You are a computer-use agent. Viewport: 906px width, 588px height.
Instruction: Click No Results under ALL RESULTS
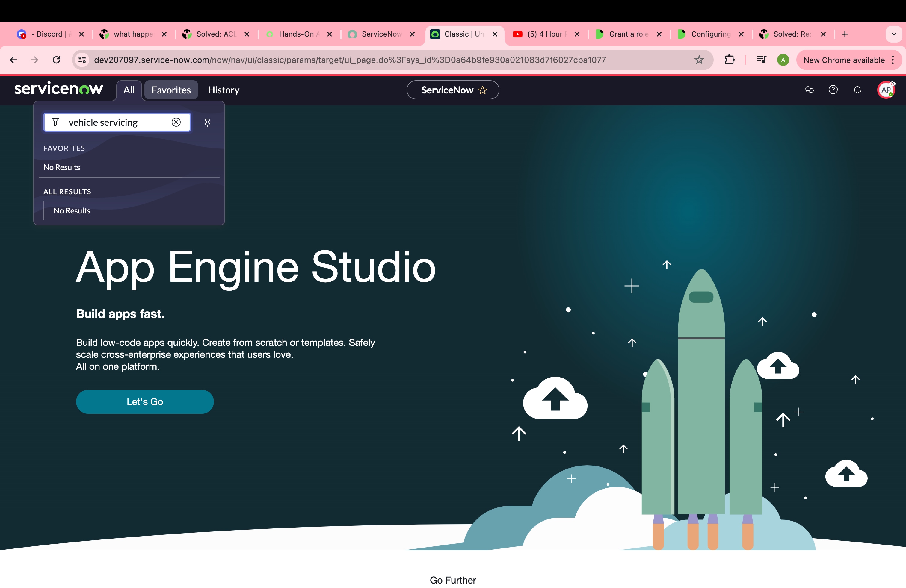[x=72, y=211]
